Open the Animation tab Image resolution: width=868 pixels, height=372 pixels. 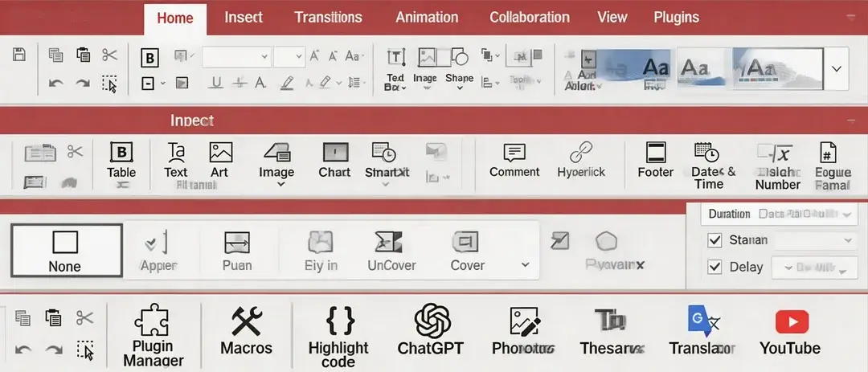point(427,17)
